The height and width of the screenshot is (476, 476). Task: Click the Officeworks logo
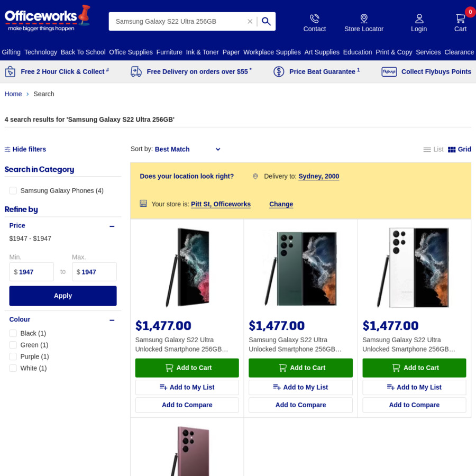(x=47, y=18)
